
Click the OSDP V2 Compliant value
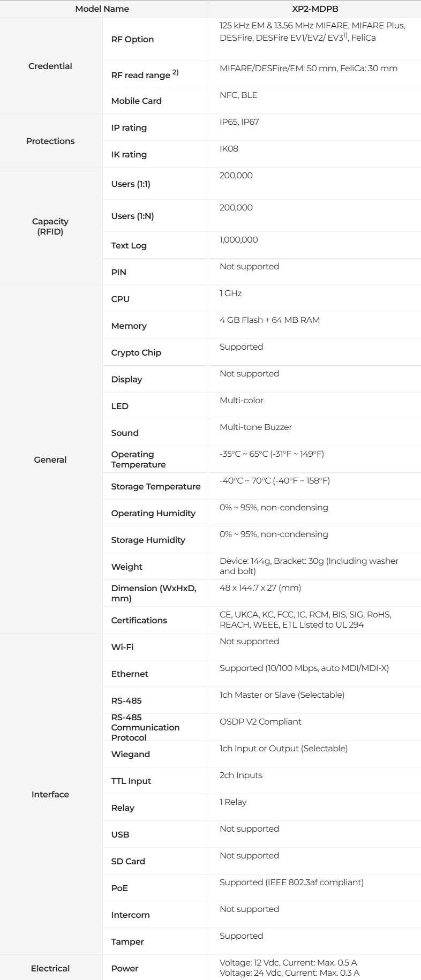pyautogui.click(x=260, y=722)
